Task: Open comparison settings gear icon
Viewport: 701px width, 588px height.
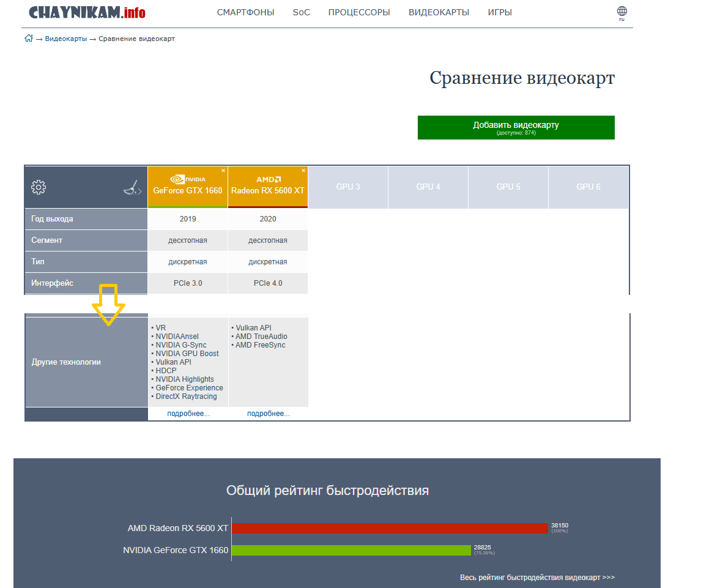Action: pos(39,187)
